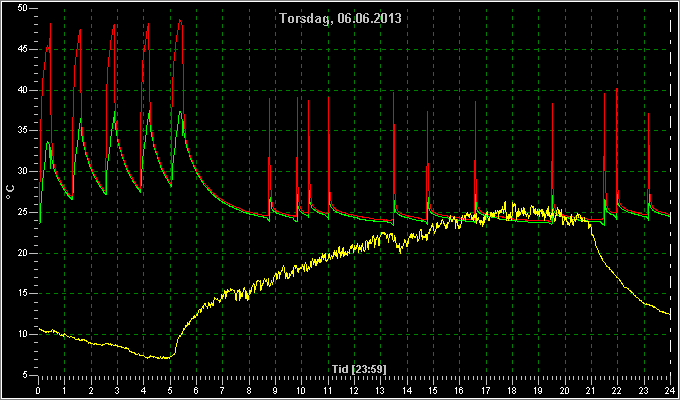Select hour 21 on the time axis
Viewport: 680px width, 400px height.
(591, 390)
